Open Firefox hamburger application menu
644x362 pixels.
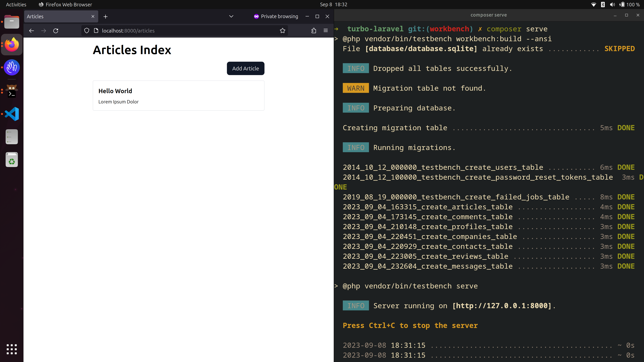pos(326,31)
